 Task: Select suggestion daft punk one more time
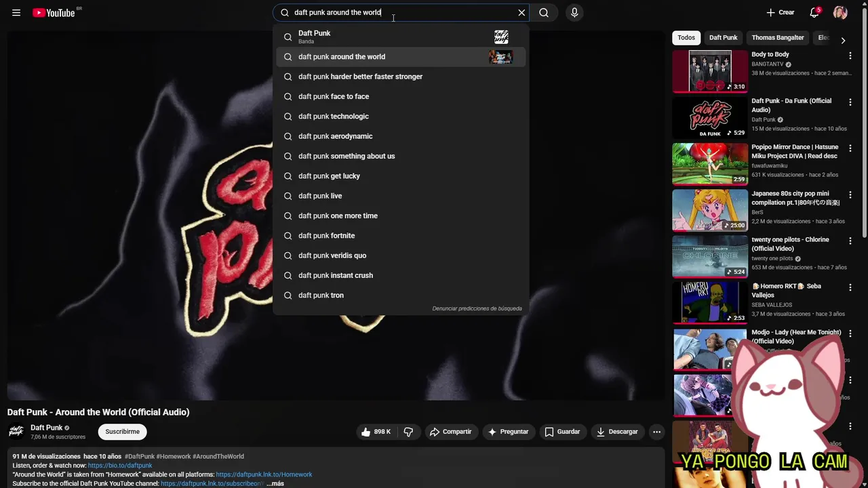pyautogui.click(x=401, y=216)
